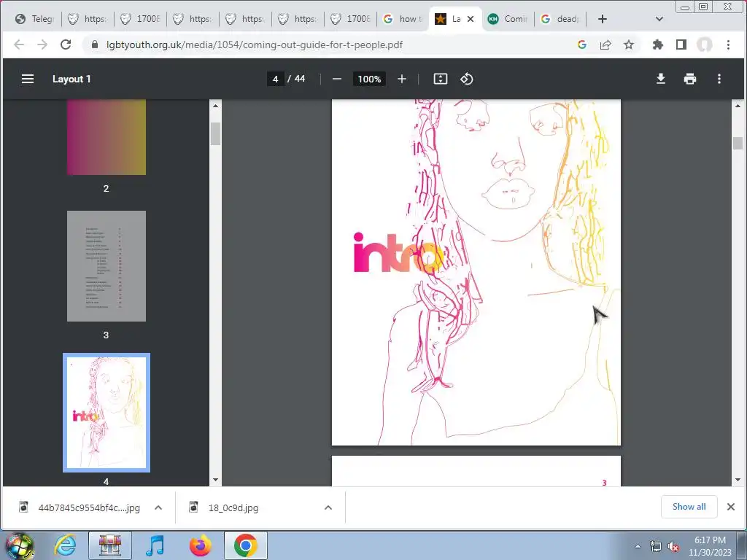Zoom out with the minus icon
The width and height of the screenshot is (747, 560).
point(337,79)
